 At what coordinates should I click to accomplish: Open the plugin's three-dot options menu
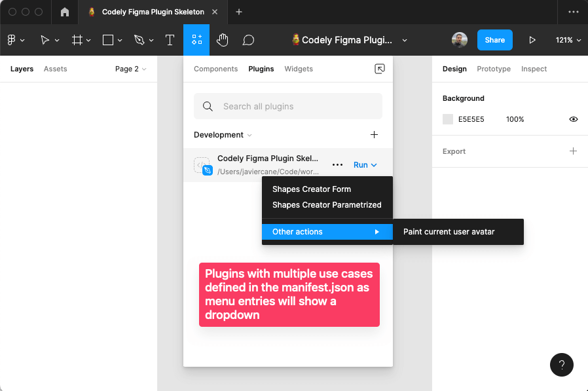click(x=337, y=165)
